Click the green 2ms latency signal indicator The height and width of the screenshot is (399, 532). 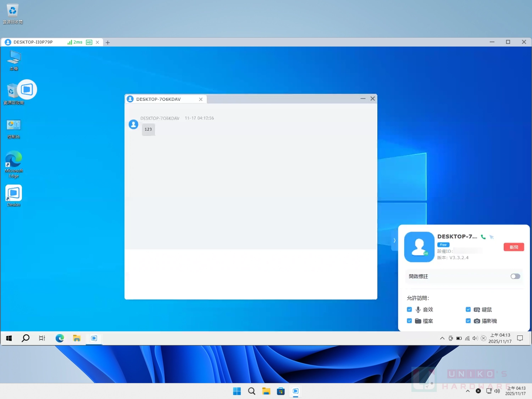75,42
